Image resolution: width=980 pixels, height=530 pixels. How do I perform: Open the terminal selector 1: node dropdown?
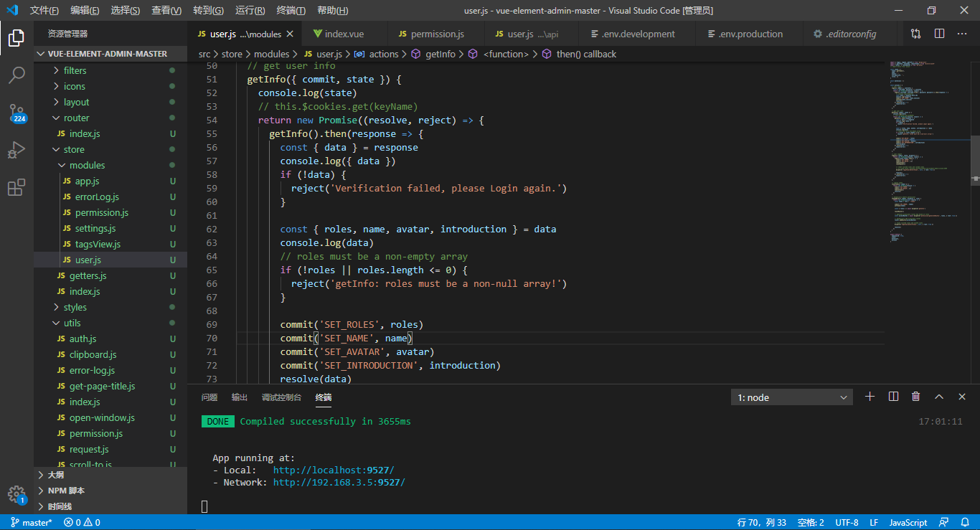coord(792,397)
